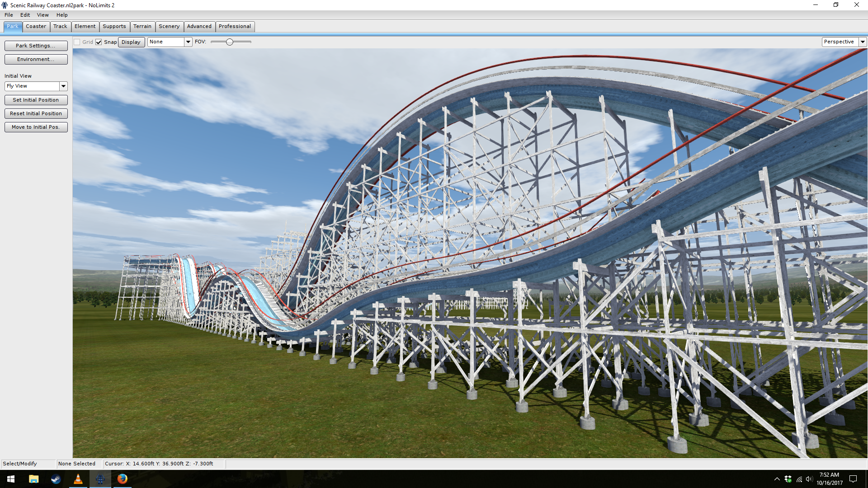Open the Windows Start menu
868x488 pixels.
[x=11, y=479]
